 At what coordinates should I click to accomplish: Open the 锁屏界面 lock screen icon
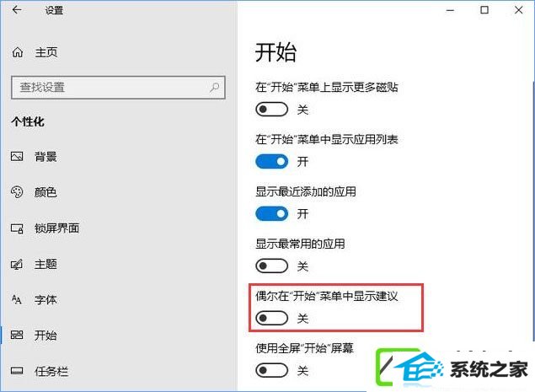coord(17,228)
